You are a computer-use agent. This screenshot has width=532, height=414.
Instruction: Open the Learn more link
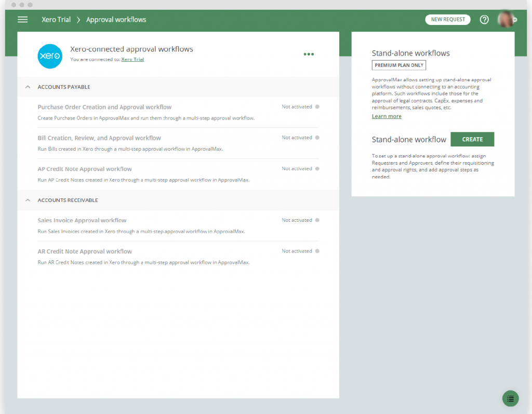tap(387, 116)
